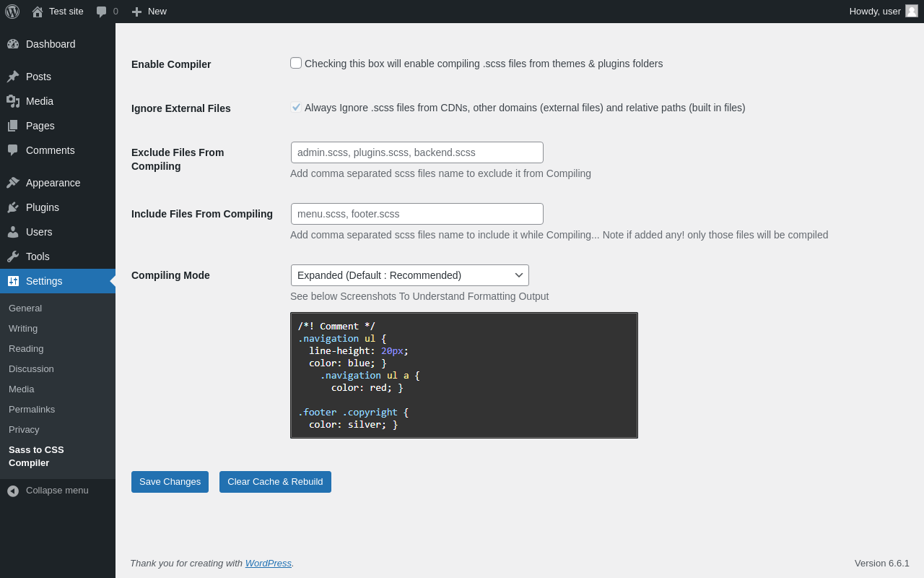Open the Posts menu

pyautogui.click(x=58, y=77)
